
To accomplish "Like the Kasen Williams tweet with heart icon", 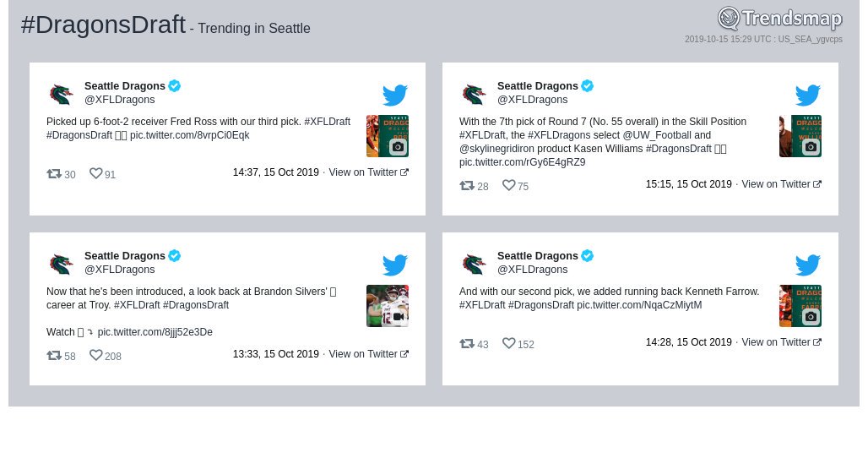I will pos(509,185).
